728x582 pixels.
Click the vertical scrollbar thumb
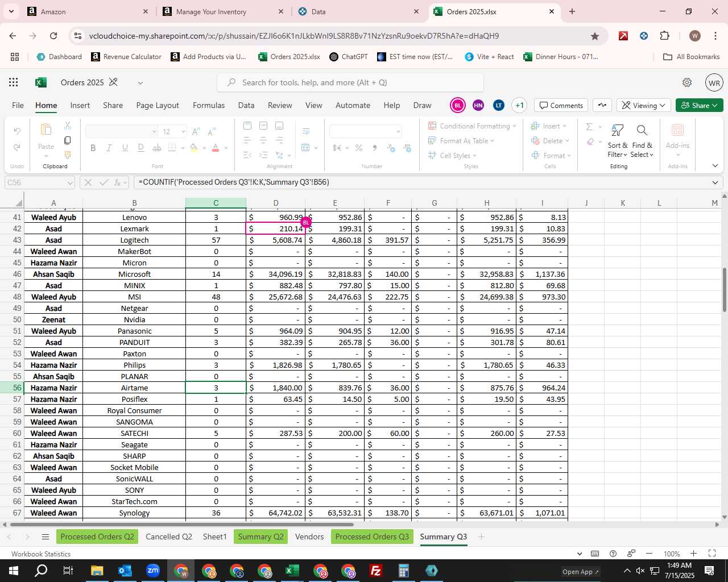pos(724,289)
